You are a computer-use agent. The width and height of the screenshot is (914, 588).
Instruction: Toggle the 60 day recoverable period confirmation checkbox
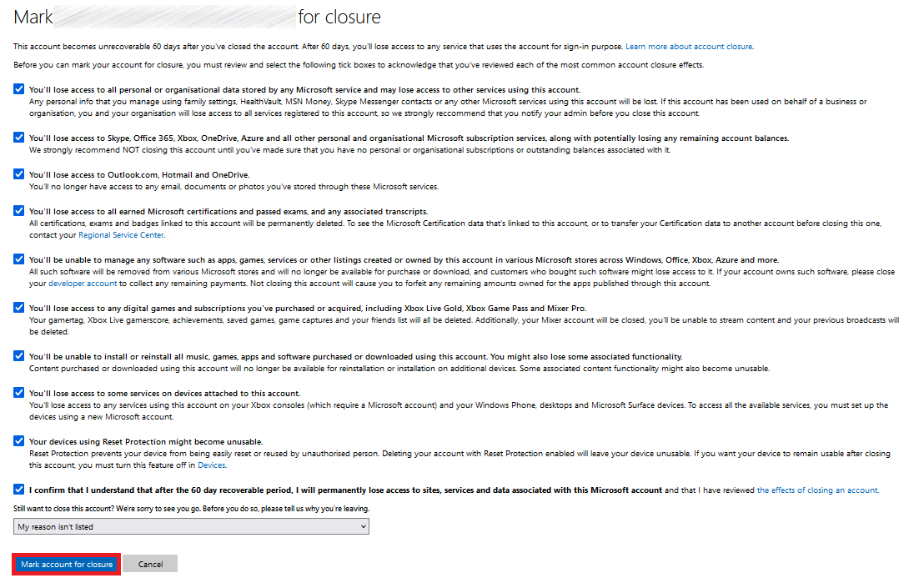19,490
